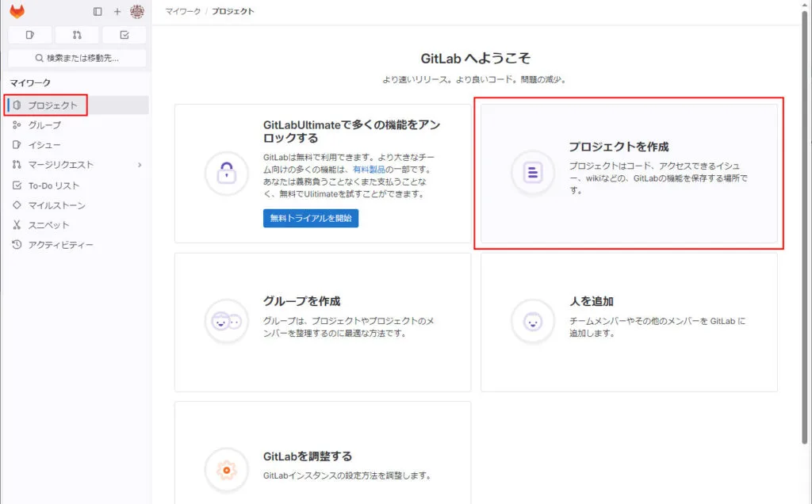This screenshot has width=812, height=504.
Task: Click the gear icon on GitLabを調整する card
Action: tap(226, 470)
